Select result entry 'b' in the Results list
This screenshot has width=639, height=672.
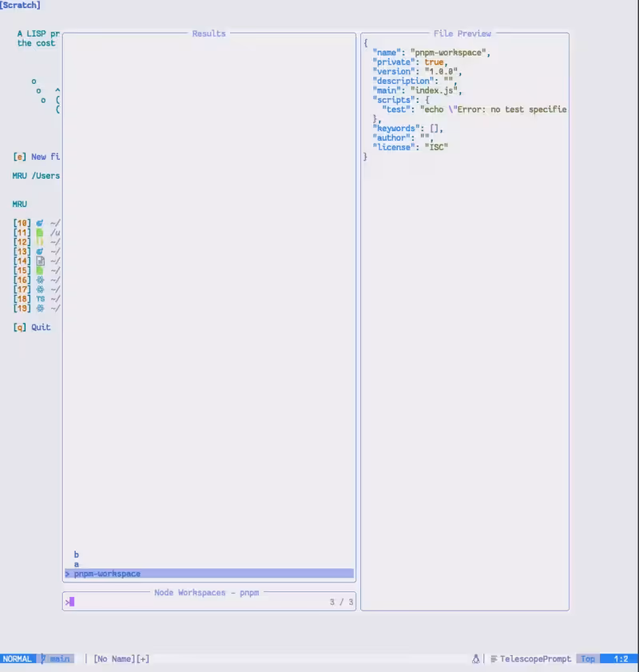click(76, 554)
